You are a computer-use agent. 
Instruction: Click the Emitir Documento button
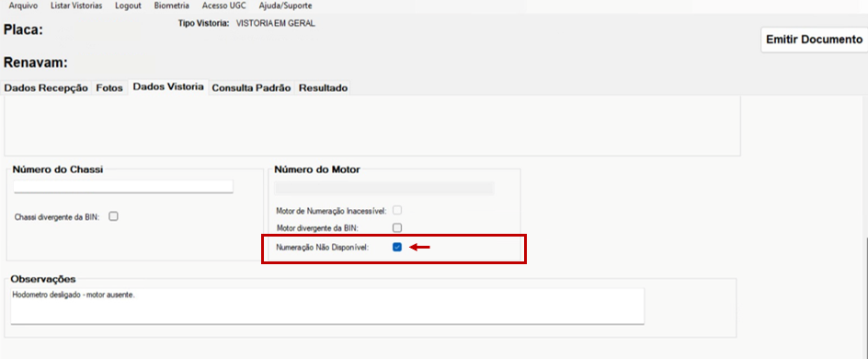[815, 40]
